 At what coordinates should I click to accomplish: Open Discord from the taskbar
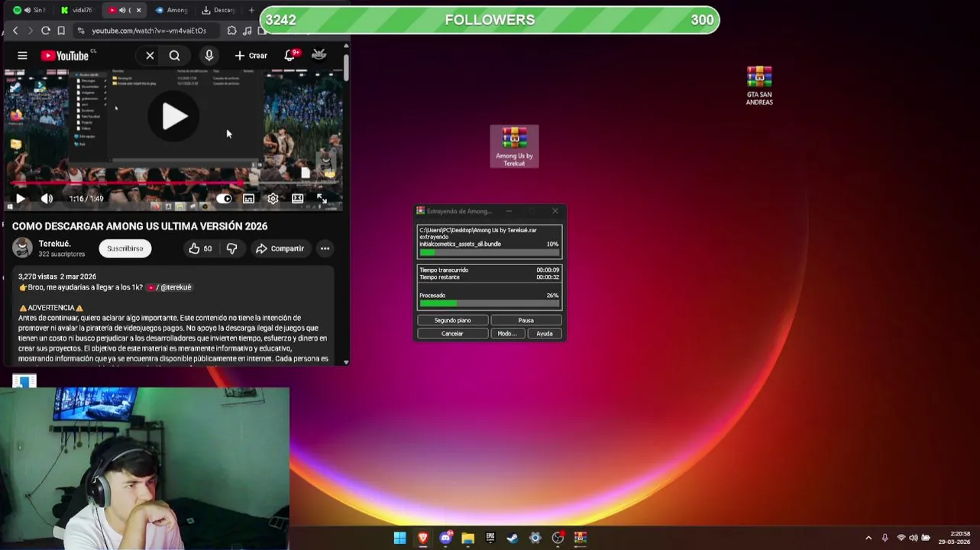tap(445, 538)
